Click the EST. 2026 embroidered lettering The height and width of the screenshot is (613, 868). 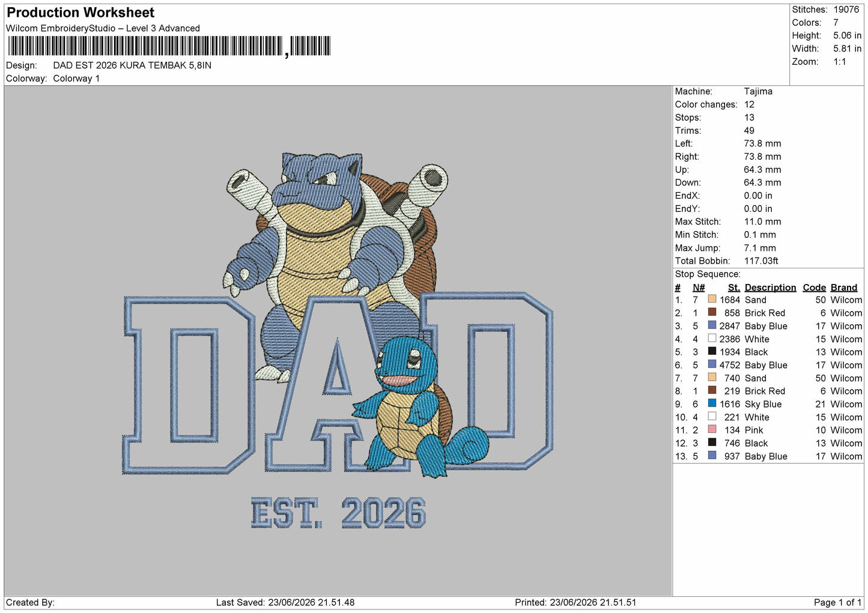(338, 513)
